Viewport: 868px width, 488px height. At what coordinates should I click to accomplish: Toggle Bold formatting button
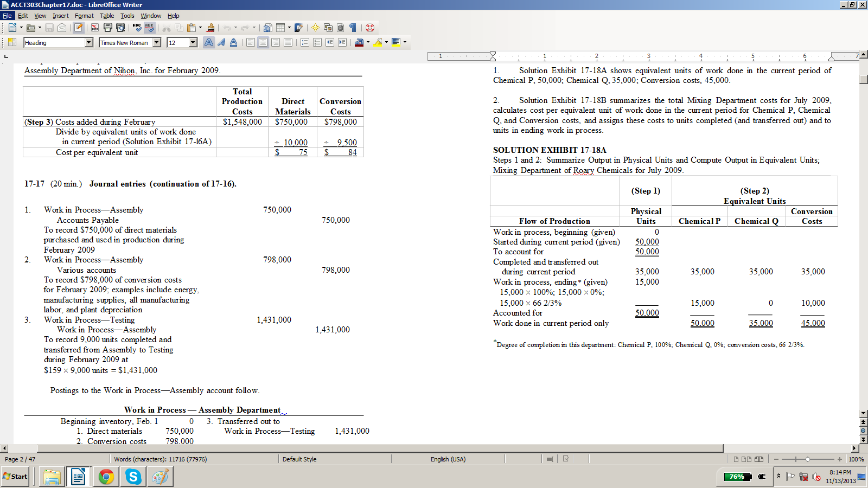(209, 42)
